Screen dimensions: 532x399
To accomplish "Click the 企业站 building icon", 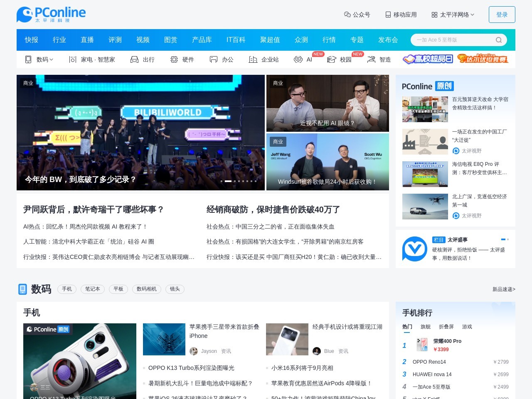I will tap(253, 59).
